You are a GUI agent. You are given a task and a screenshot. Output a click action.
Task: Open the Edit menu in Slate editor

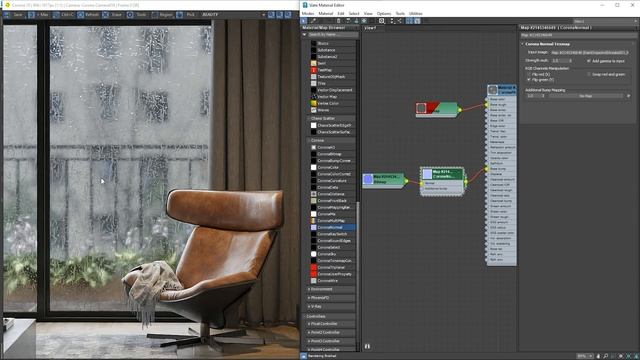(340, 13)
